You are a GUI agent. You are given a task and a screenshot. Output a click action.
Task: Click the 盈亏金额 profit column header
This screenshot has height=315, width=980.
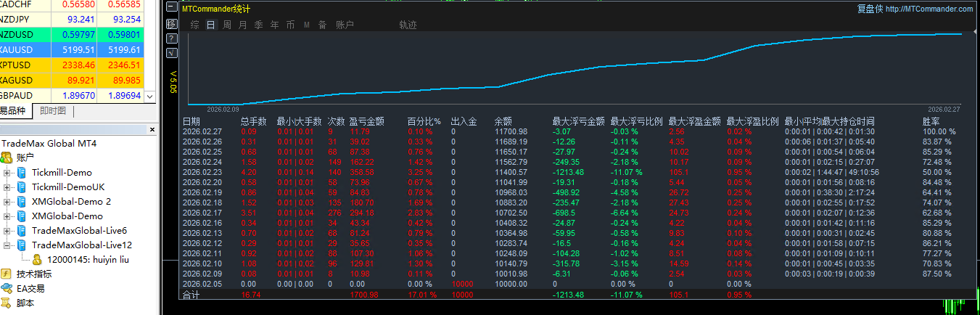pyautogui.click(x=367, y=121)
